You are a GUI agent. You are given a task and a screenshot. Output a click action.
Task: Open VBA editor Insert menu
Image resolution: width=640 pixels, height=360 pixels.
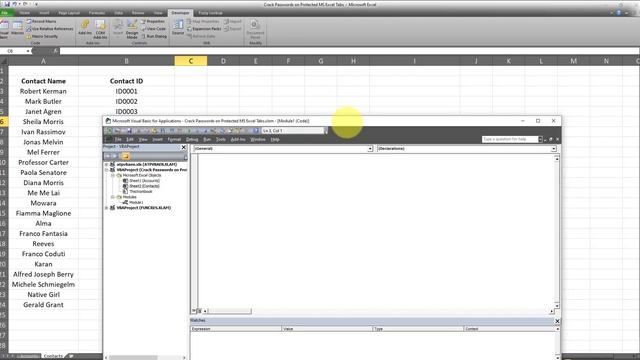point(157,139)
